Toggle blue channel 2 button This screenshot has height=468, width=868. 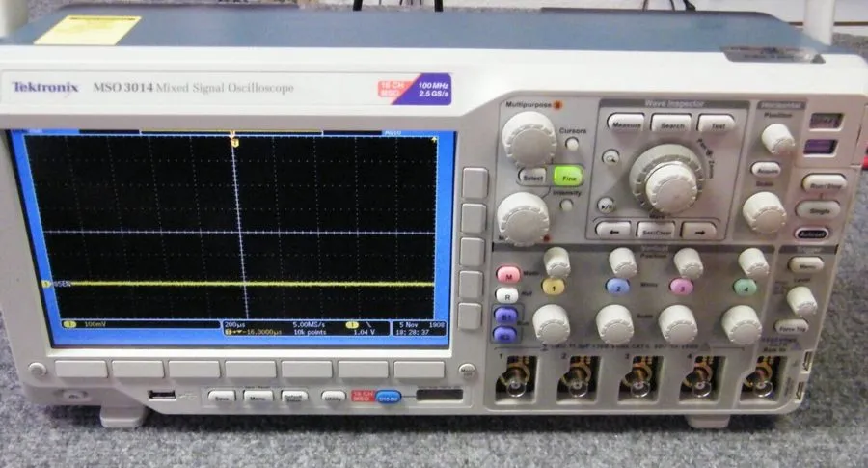pos(618,287)
